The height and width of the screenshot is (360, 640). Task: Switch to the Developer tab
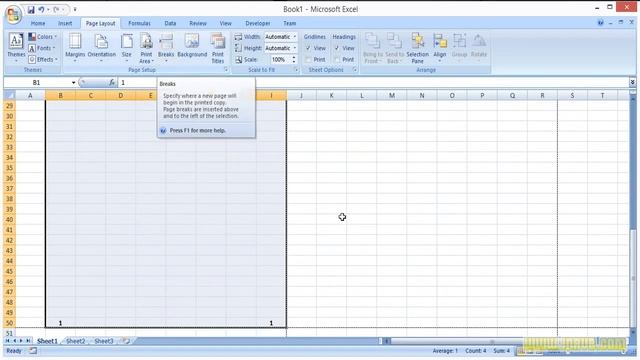pyautogui.click(x=258, y=23)
